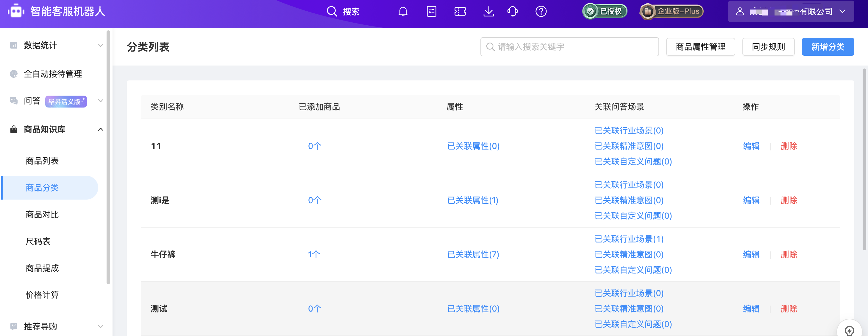
Task: Click the 推荐导购 sidebar icon
Action: [x=13, y=326]
